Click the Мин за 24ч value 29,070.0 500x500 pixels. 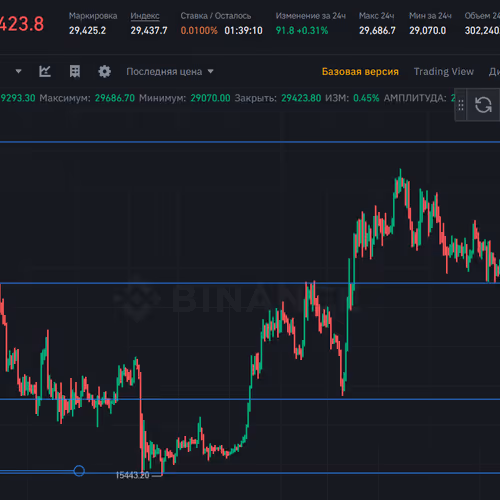pyautogui.click(x=428, y=31)
